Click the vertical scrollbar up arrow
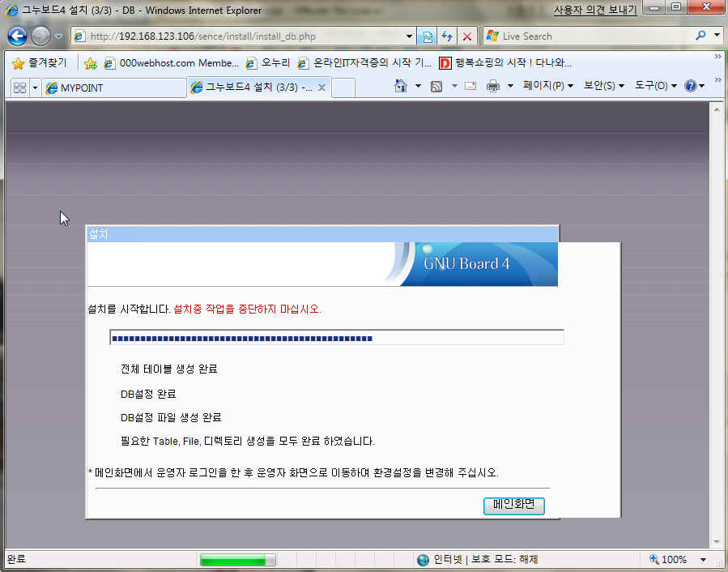 717,109
